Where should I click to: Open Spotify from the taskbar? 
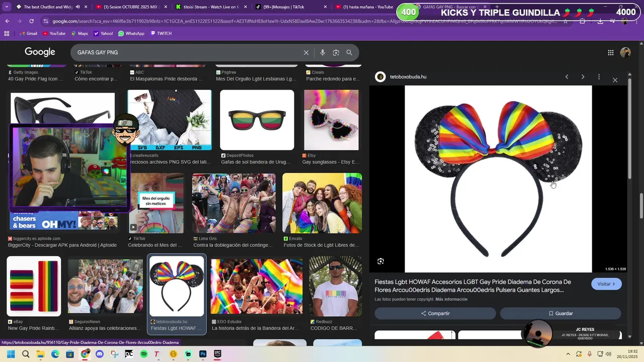pos(144,354)
